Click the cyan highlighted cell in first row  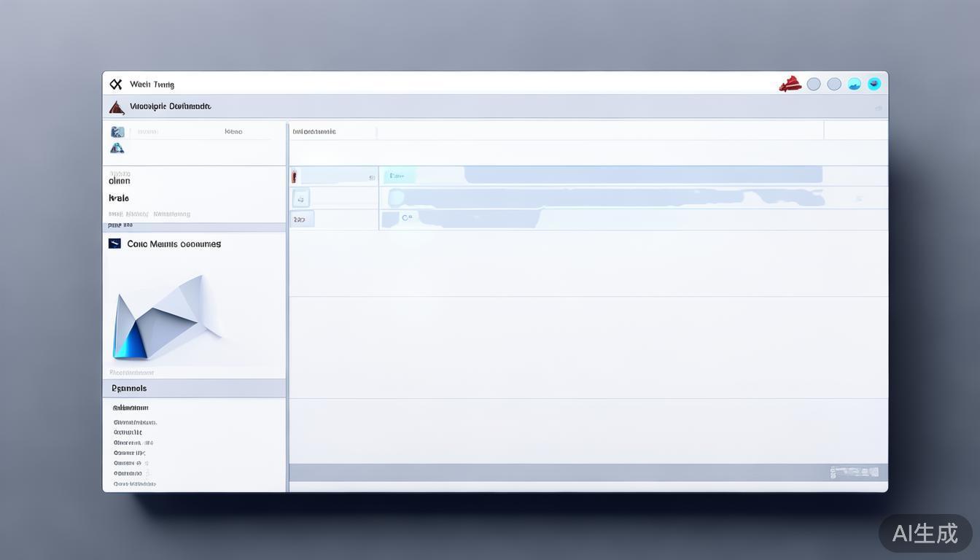coord(399,176)
